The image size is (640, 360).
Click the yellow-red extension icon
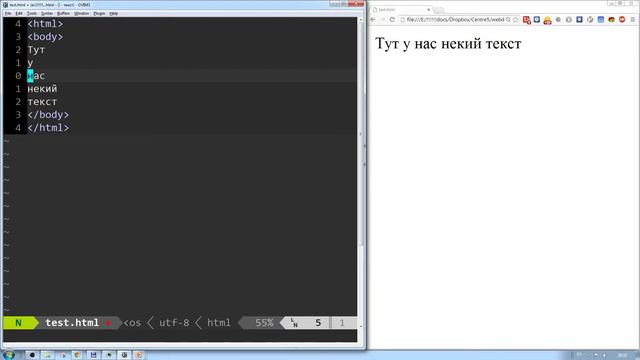pos(547,20)
